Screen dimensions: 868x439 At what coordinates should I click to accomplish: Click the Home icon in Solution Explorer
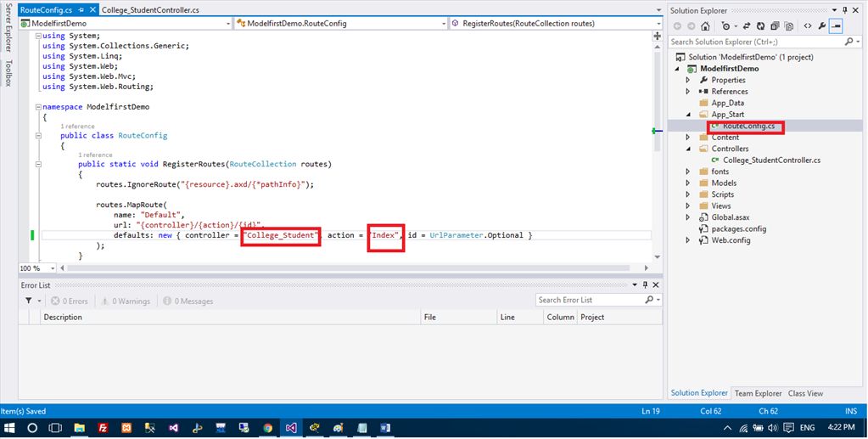click(x=705, y=26)
